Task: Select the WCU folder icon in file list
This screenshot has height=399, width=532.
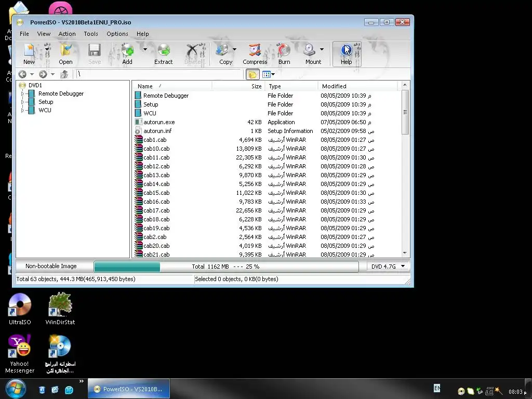Action: pyautogui.click(x=138, y=113)
